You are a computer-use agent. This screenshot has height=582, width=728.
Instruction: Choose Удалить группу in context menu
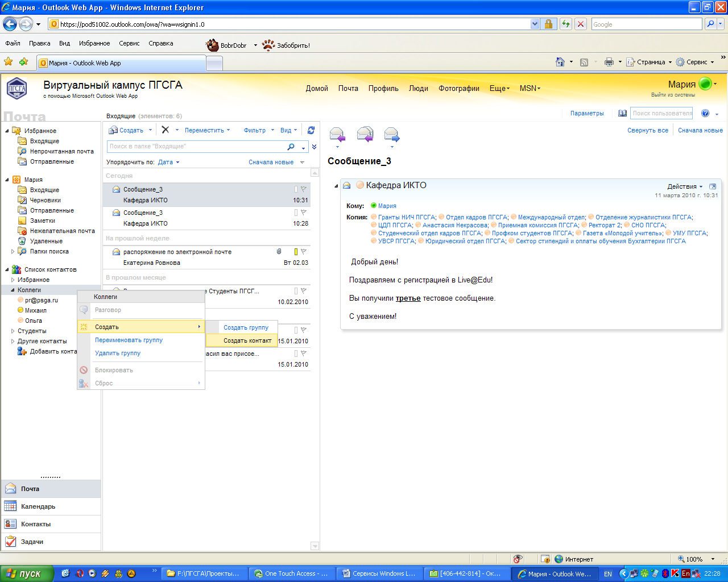[x=118, y=353]
